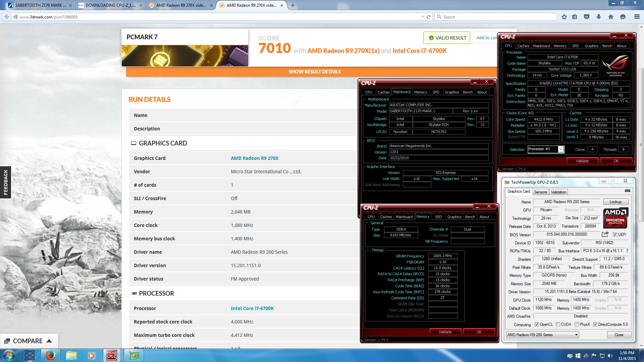644x362 pixels.
Task: Toggle the UEFI checkbox in GPU-Z
Action: [x=615, y=235]
